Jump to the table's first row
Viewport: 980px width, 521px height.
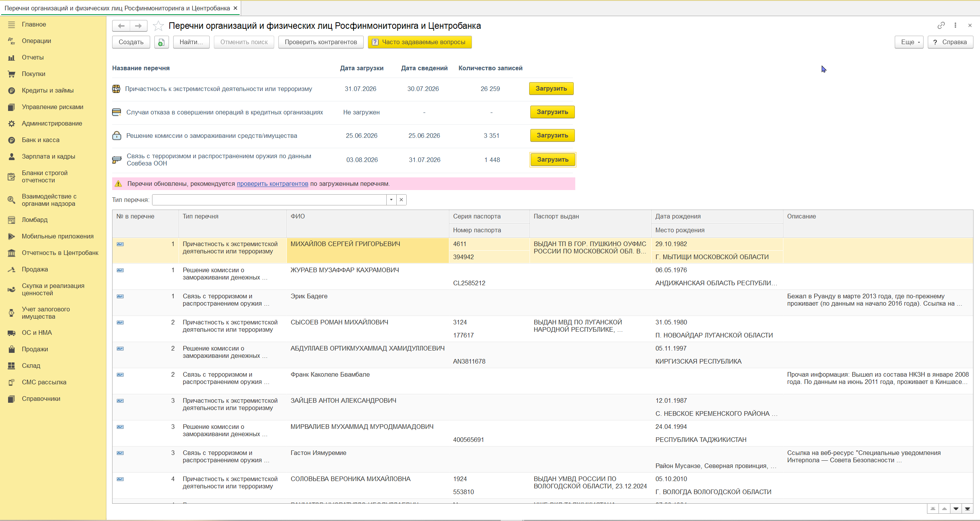point(933,509)
